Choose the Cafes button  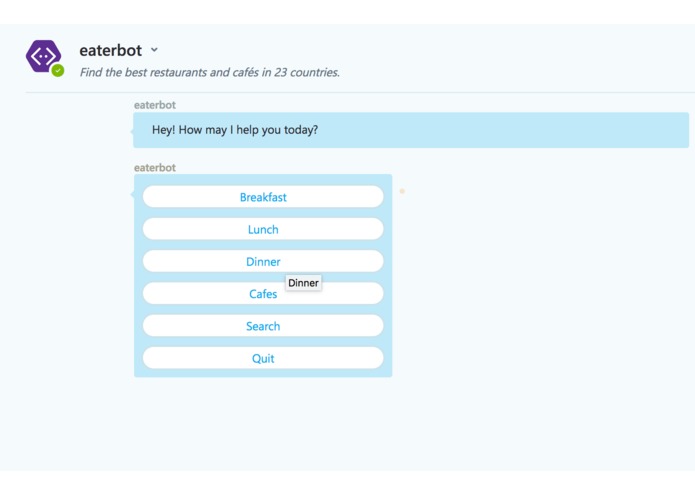(x=263, y=293)
